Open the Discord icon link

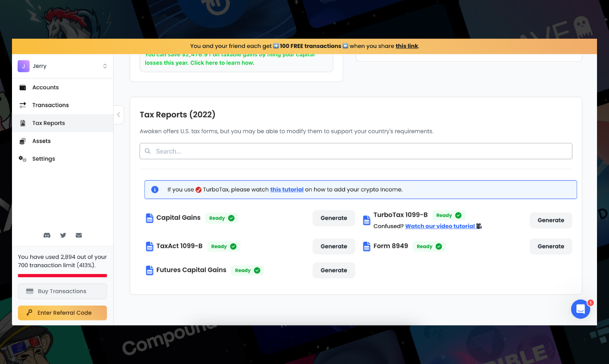click(47, 235)
